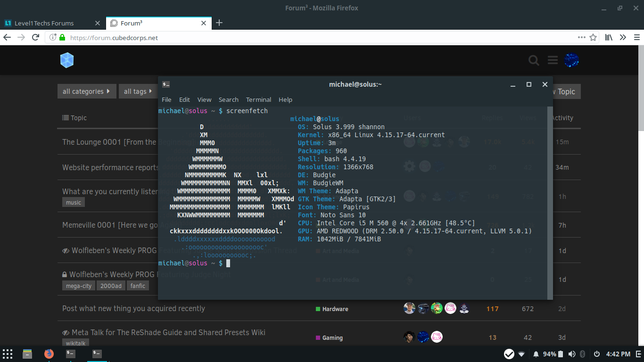Screen dimensions: 644x362
Task: Filter by the 2000ad tag
Action: [111, 286]
